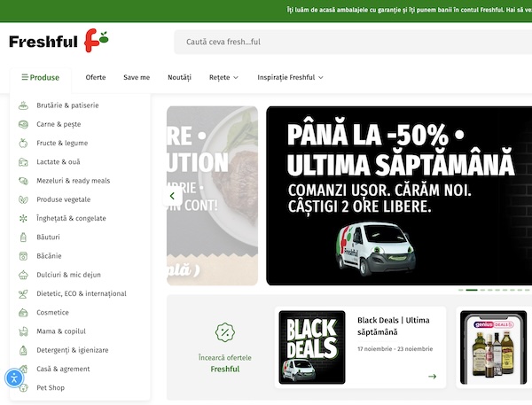Open the accessibility widget icon
The image size is (532, 405).
[14, 378]
